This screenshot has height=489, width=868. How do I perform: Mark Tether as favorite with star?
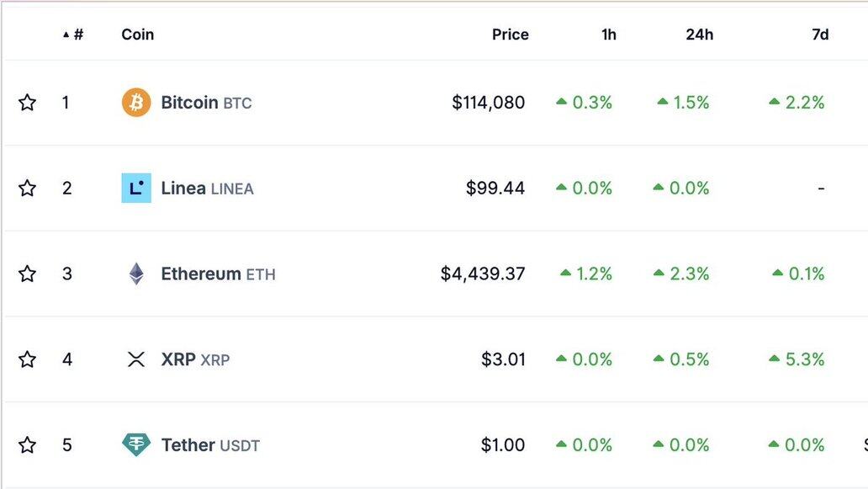[27, 444]
